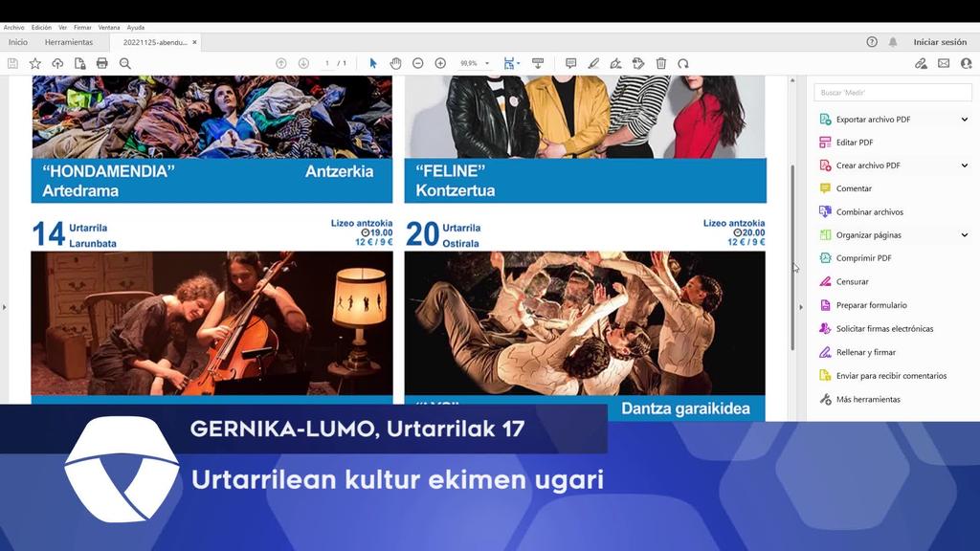980x551 pixels.
Task: Click the protected file lock icon
Action: click(x=80, y=63)
